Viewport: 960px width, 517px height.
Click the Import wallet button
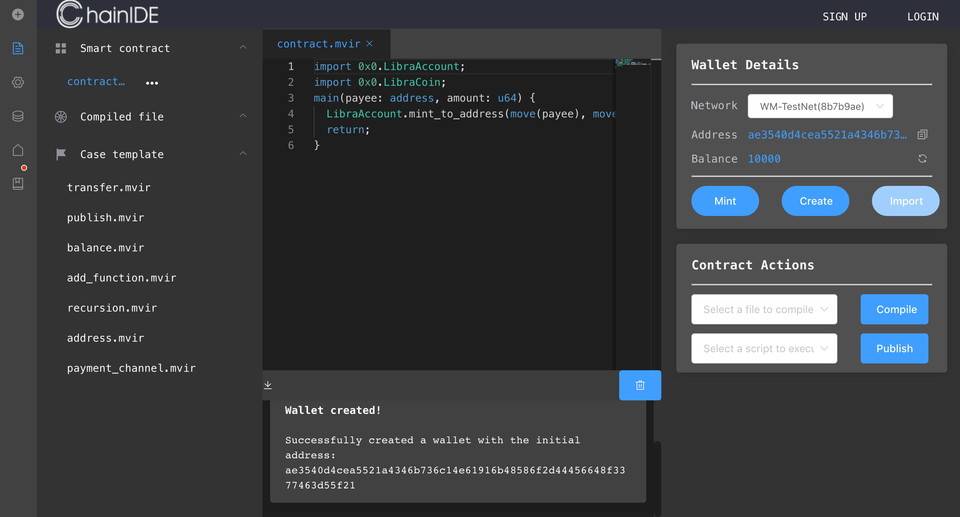pos(906,201)
